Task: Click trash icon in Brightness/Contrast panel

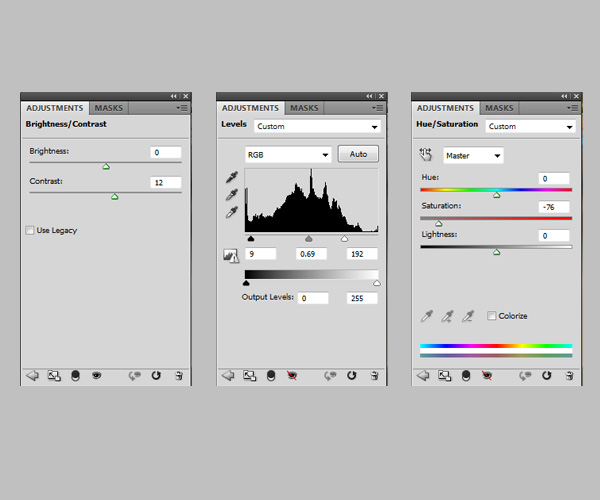Action: (x=179, y=376)
